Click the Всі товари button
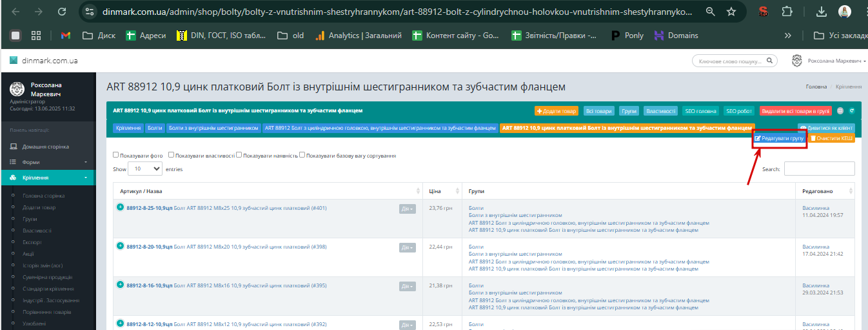The height and width of the screenshot is (330, 868). pos(599,111)
